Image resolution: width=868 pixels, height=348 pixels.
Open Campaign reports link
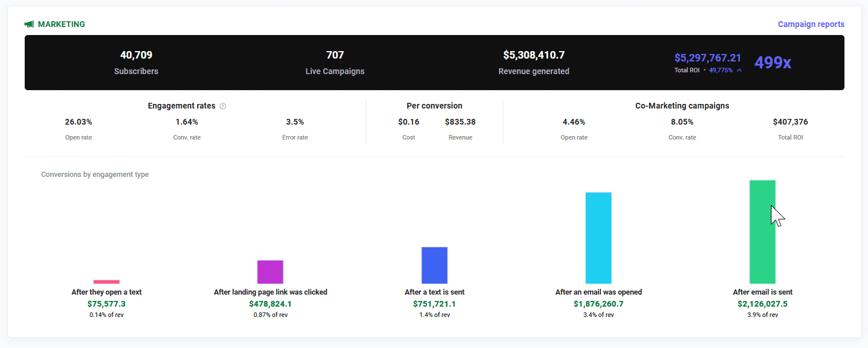point(811,24)
